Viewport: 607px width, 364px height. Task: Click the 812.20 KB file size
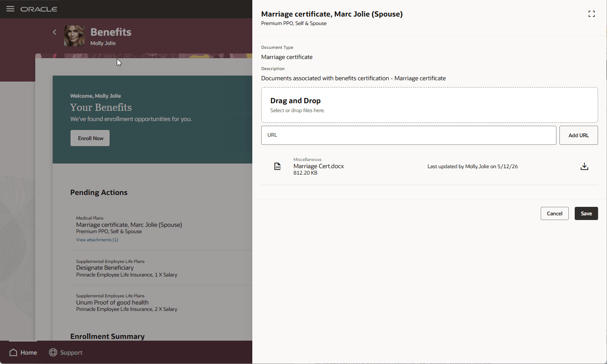(305, 173)
